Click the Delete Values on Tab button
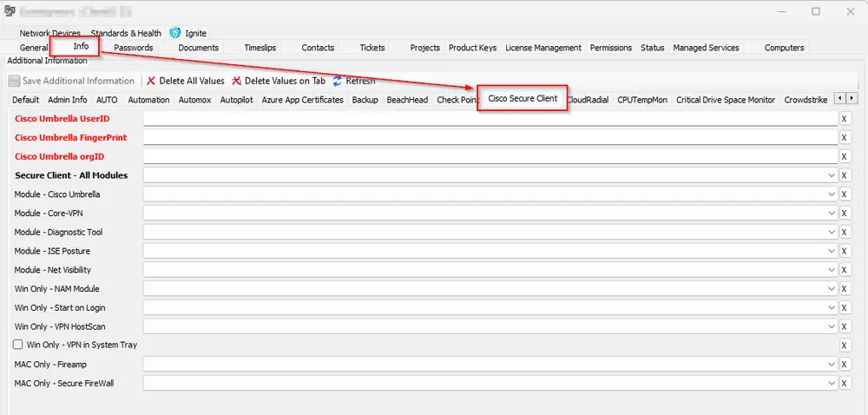The width and height of the screenshot is (868, 415). (x=279, y=81)
